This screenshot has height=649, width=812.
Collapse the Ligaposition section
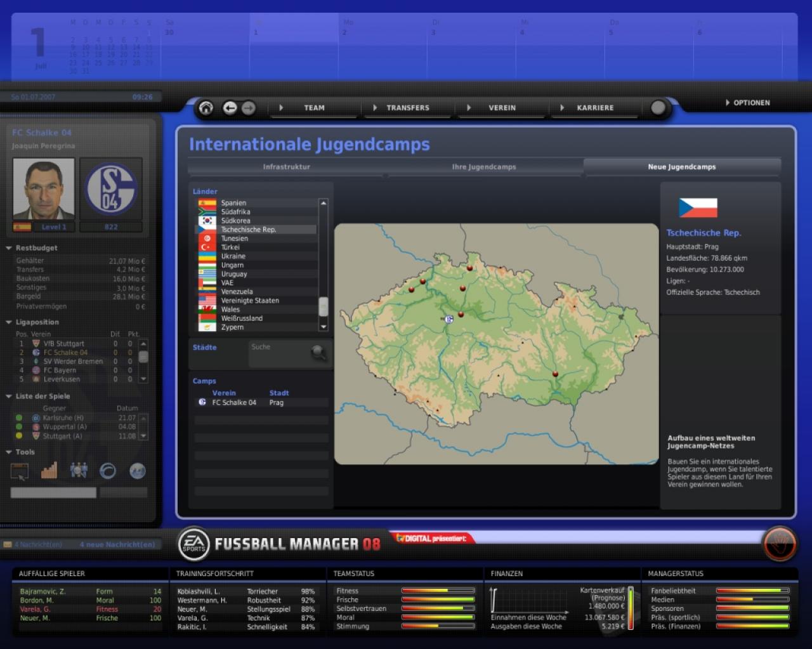[x=9, y=322]
